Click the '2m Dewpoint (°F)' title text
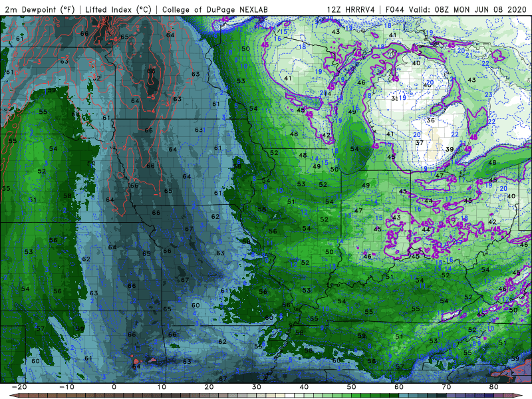The width and height of the screenshot is (532, 399). click(40, 10)
